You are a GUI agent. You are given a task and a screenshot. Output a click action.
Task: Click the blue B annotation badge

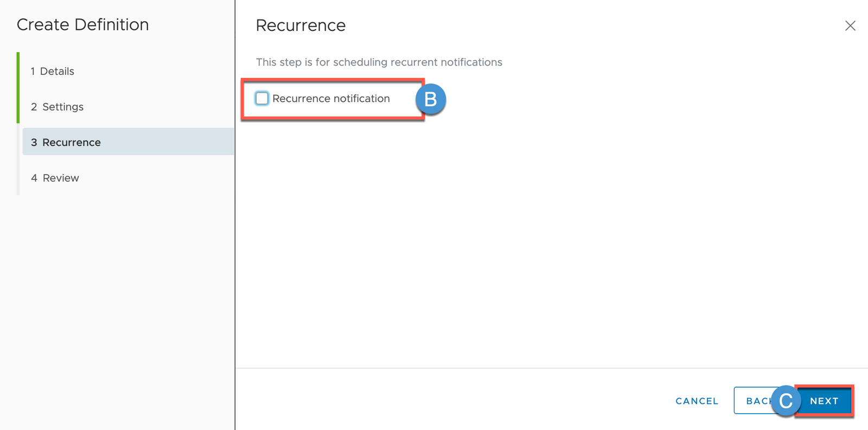point(431,99)
